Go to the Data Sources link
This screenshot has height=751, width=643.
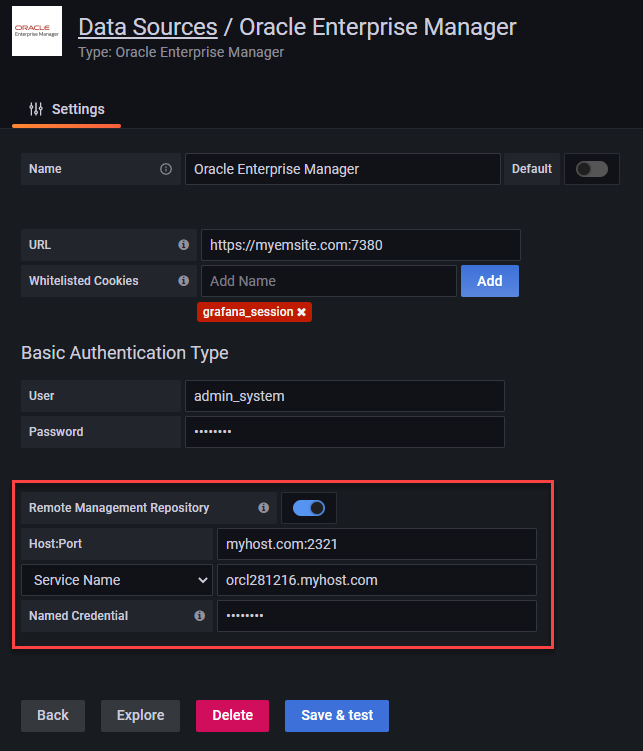pyautogui.click(x=148, y=27)
